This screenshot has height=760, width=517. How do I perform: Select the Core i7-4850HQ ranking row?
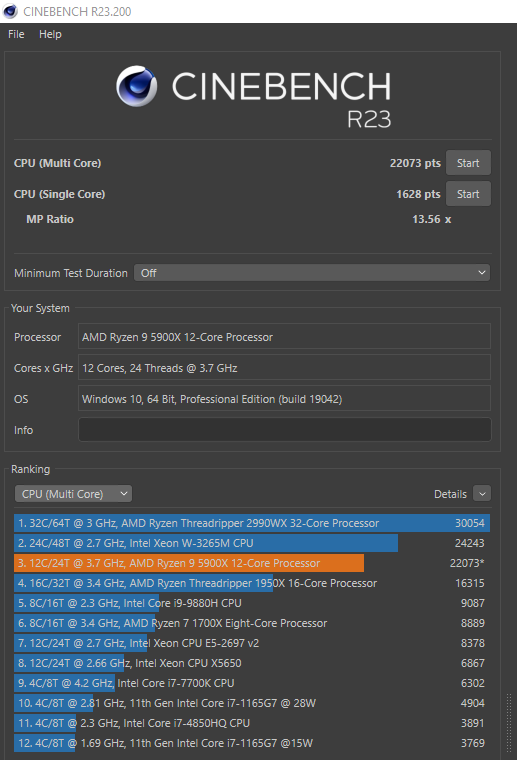(x=252, y=723)
